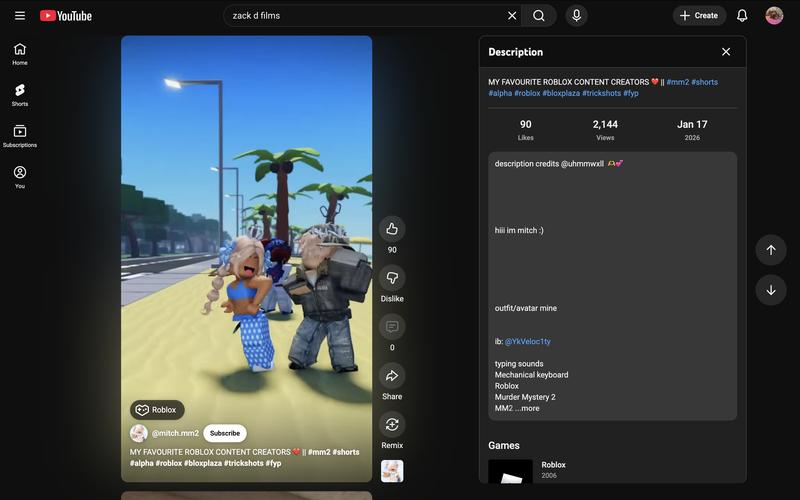
Task: Open Subscriptions in the sidebar
Action: [20, 136]
